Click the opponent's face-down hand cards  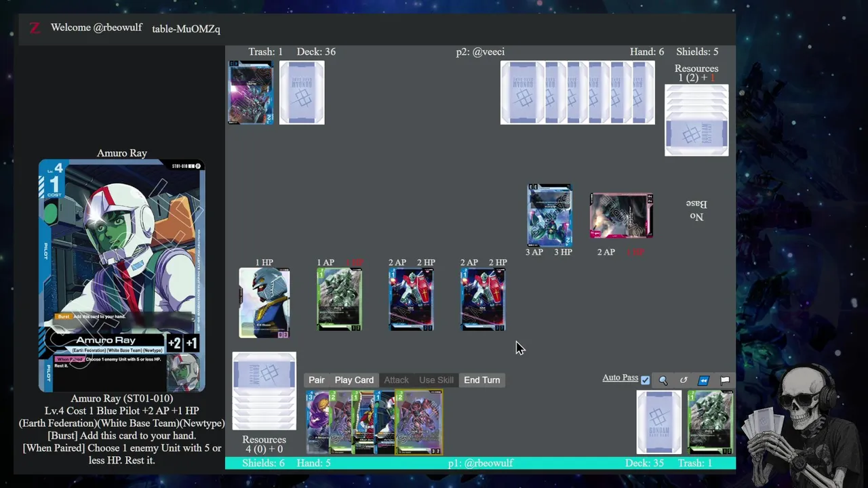pyautogui.click(x=578, y=93)
